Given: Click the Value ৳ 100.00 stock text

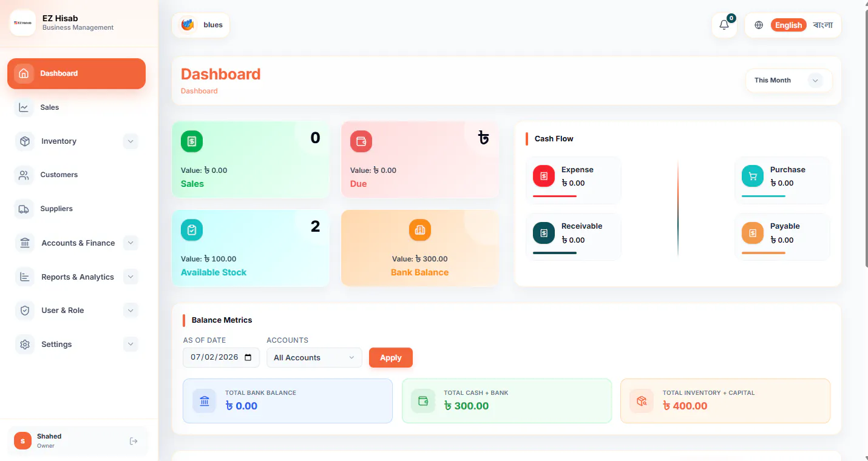Looking at the screenshot, I should pos(209,259).
